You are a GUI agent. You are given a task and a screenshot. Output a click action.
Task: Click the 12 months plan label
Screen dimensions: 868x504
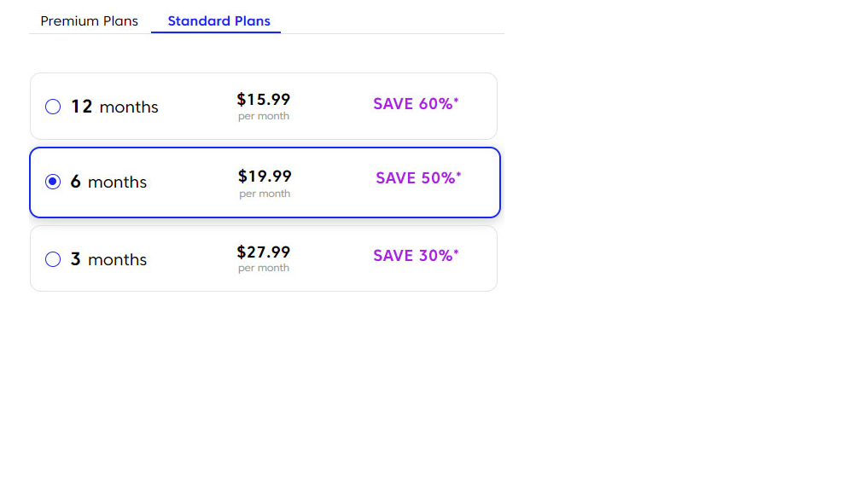[x=114, y=107]
